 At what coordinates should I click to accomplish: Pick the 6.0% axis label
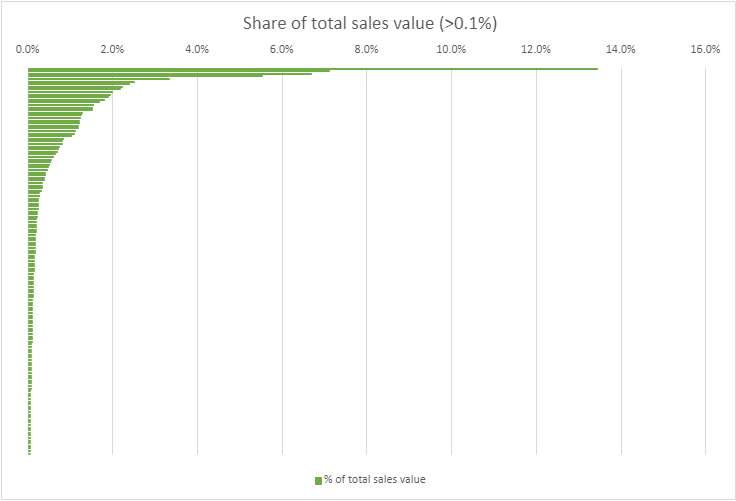pos(282,49)
